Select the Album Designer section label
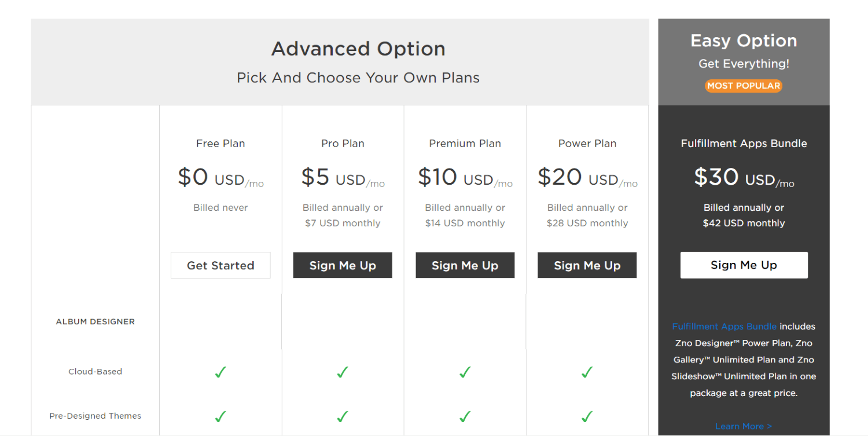This screenshot has height=436, width=868. (x=95, y=322)
